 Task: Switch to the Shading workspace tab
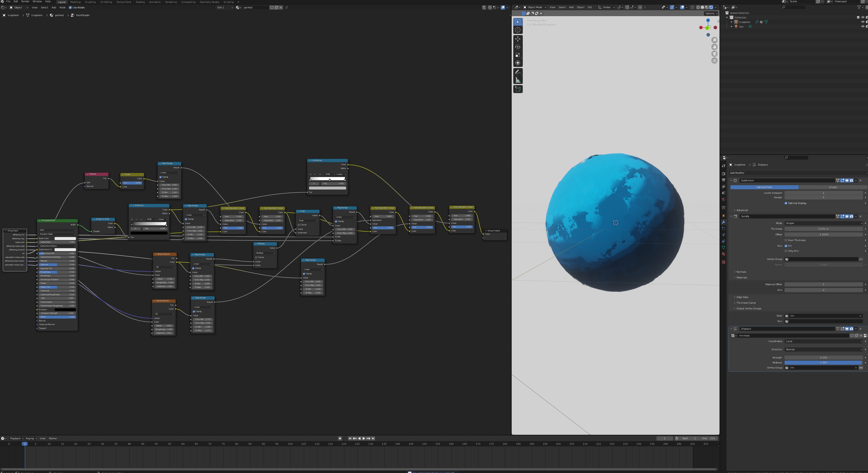[140, 2]
